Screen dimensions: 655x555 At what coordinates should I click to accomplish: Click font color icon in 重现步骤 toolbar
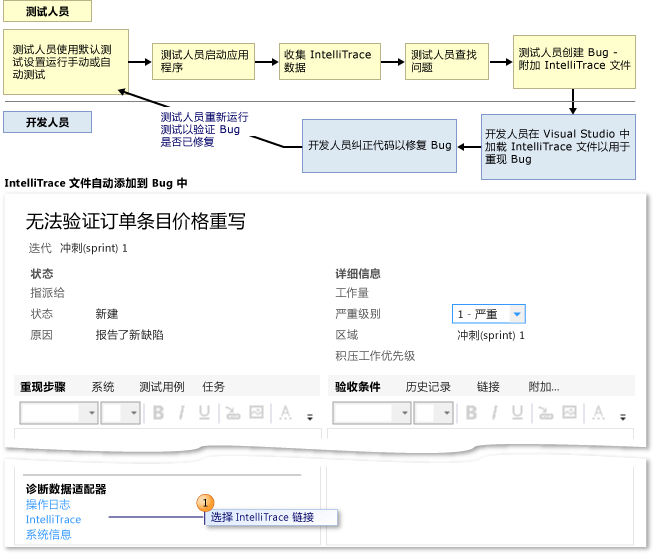click(285, 413)
